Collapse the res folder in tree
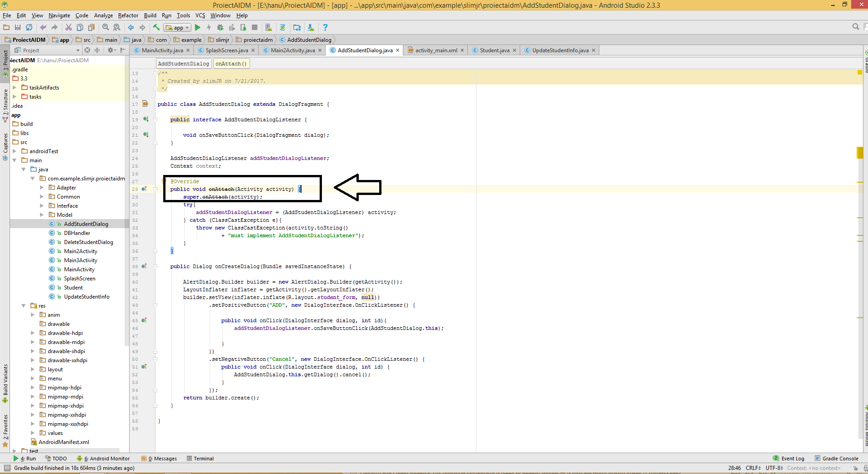Screen dimensions: 868x474 coord(24,306)
